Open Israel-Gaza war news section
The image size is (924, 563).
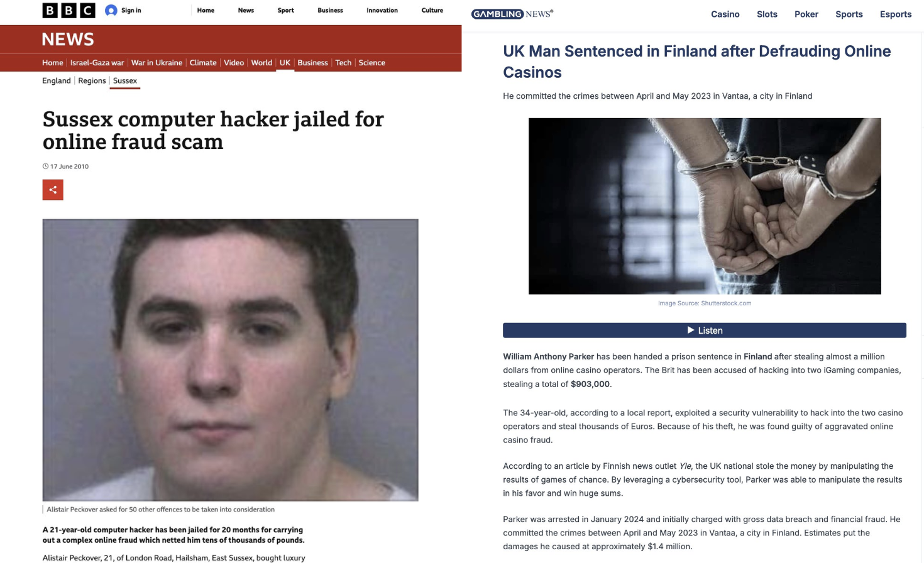pos(97,63)
